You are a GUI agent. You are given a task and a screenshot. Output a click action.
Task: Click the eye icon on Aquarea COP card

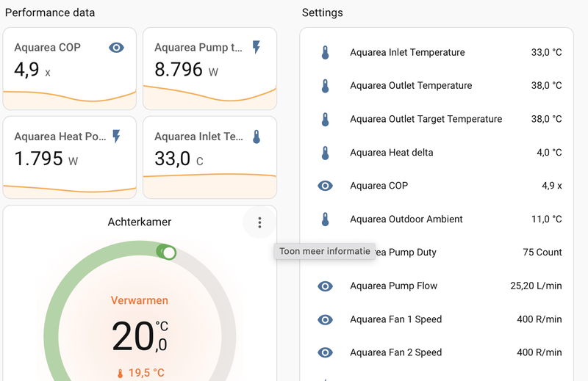[116, 48]
